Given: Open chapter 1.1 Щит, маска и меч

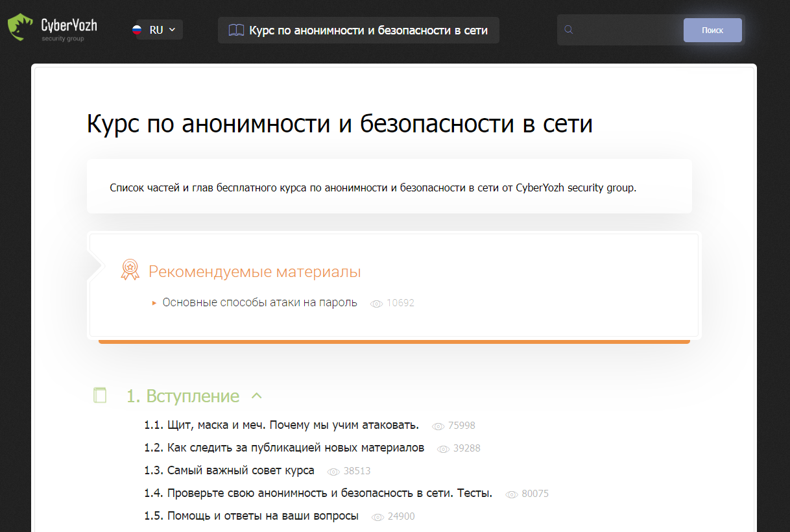Looking at the screenshot, I should click(281, 426).
